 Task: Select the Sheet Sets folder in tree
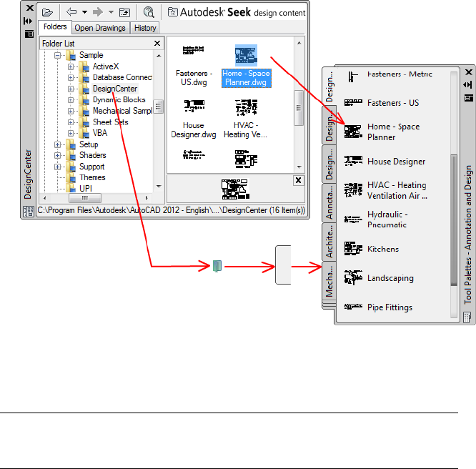[x=111, y=122]
